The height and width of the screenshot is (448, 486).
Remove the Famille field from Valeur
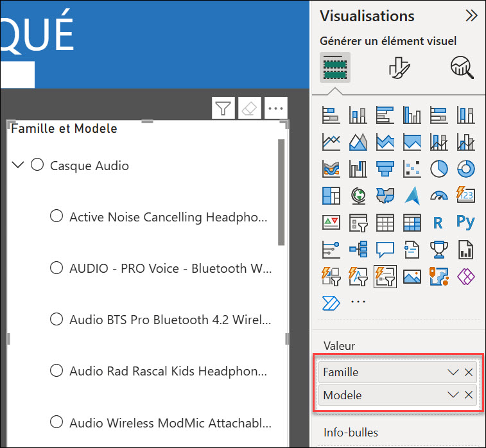tap(469, 372)
